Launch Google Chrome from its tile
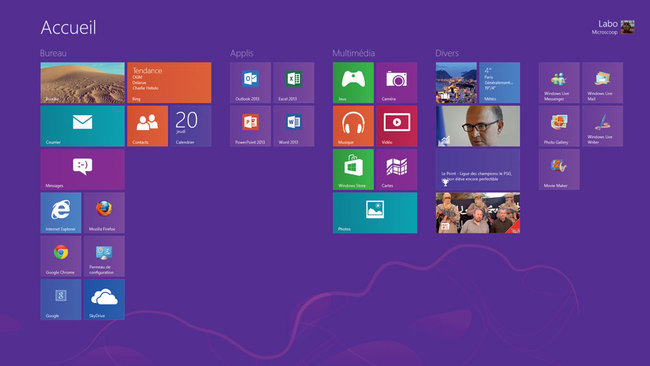 61,256
